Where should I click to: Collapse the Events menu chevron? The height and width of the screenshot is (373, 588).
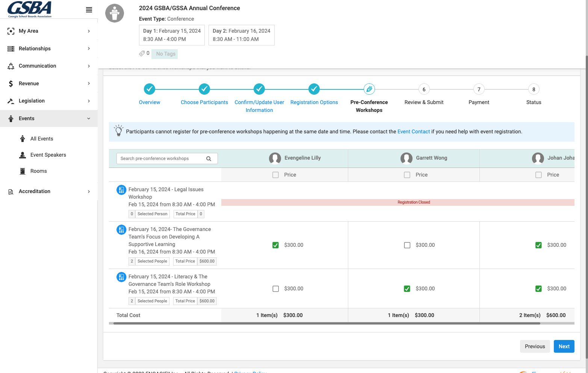tap(89, 119)
